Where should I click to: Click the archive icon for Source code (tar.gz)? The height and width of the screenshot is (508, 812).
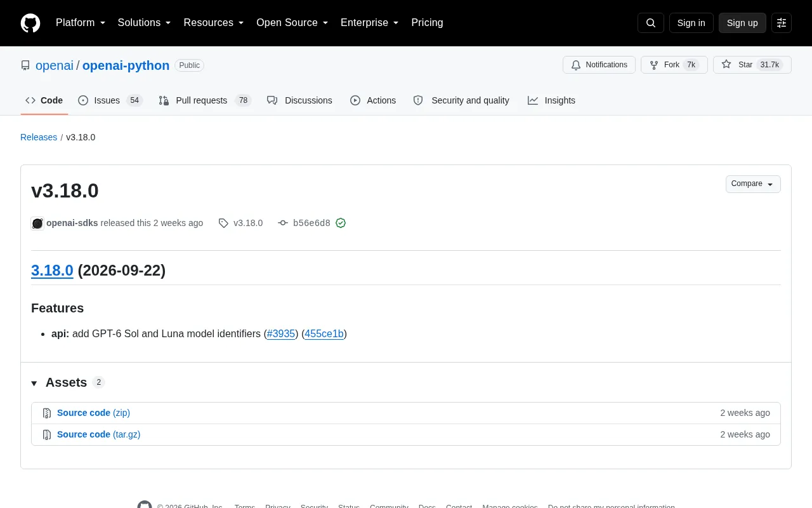coord(47,434)
